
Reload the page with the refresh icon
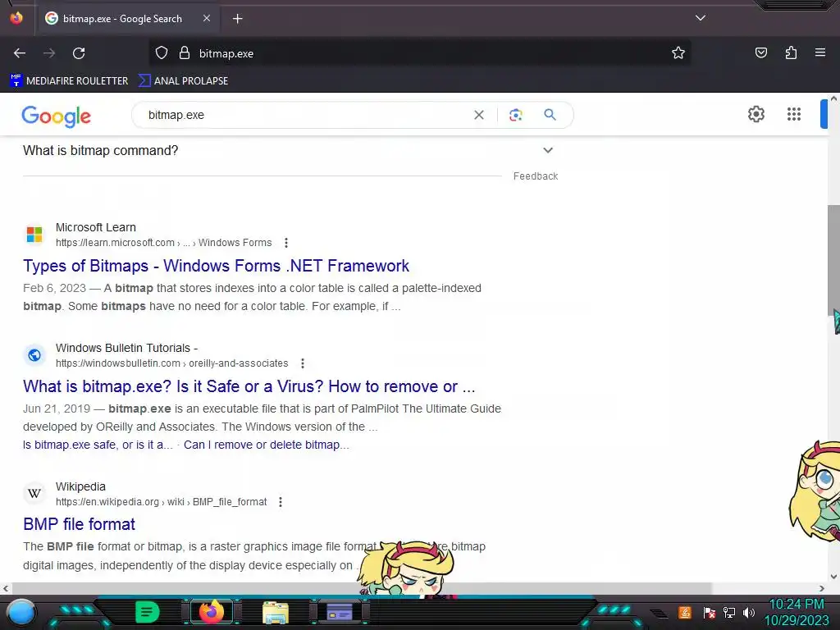79,53
